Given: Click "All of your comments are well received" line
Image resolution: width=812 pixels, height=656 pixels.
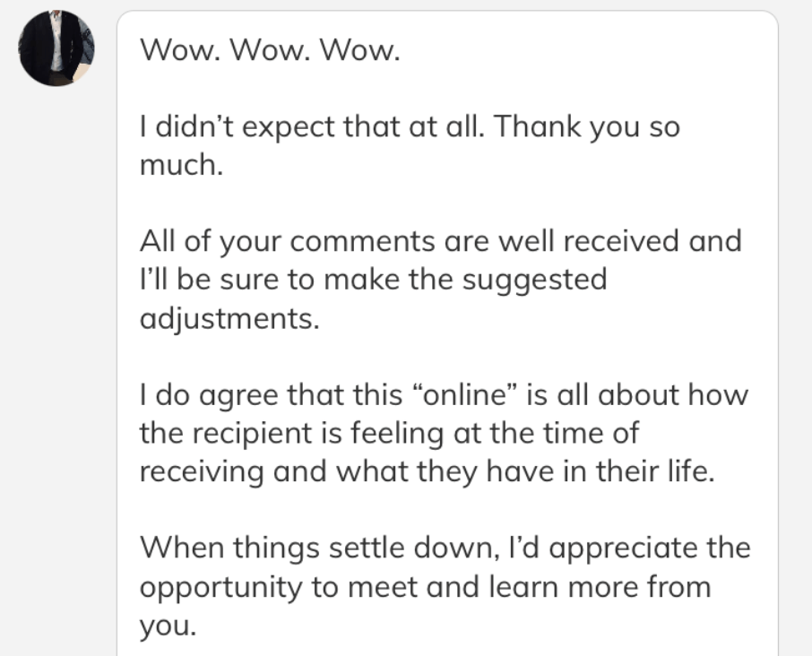Looking at the screenshot, I should [440, 243].
